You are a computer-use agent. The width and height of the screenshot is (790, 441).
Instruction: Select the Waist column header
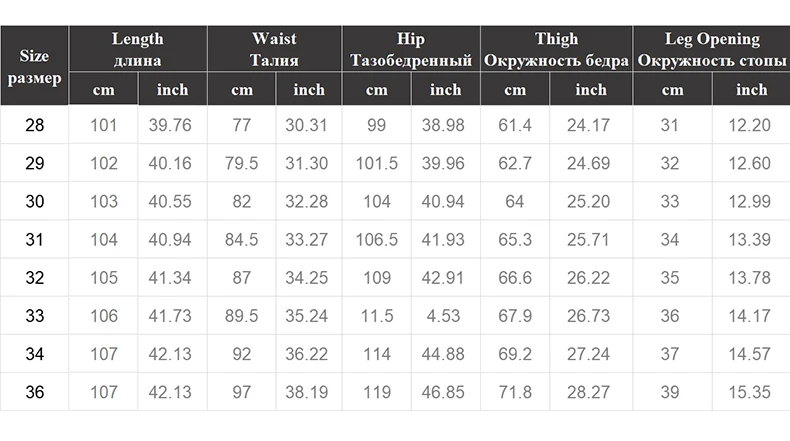click(x=274, y=49)
